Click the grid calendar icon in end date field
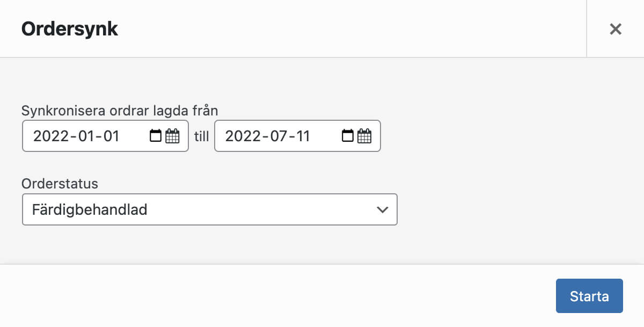Image resolution: width=644 pixels, height=327 pixels. [x=364, y=136]
